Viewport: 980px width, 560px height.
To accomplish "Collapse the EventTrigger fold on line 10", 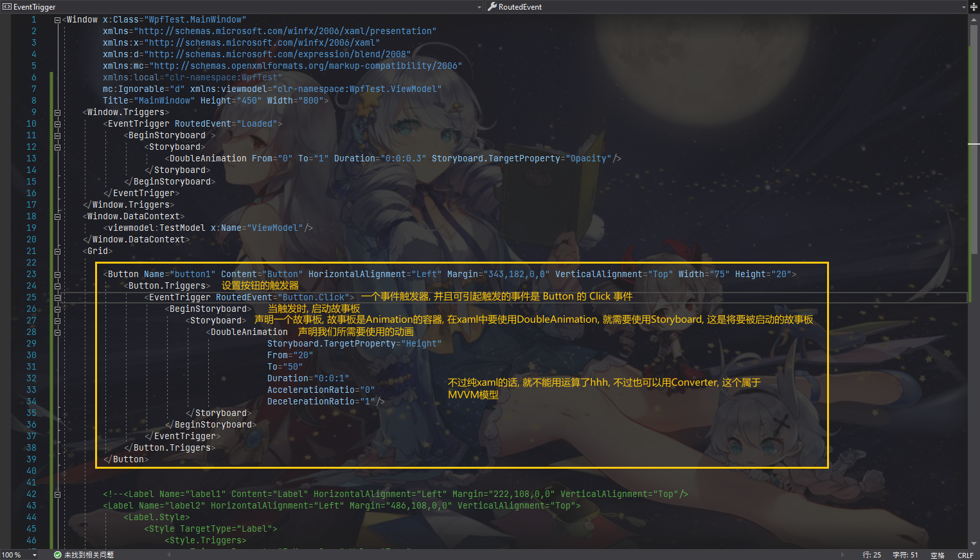I will pos(57,123).
